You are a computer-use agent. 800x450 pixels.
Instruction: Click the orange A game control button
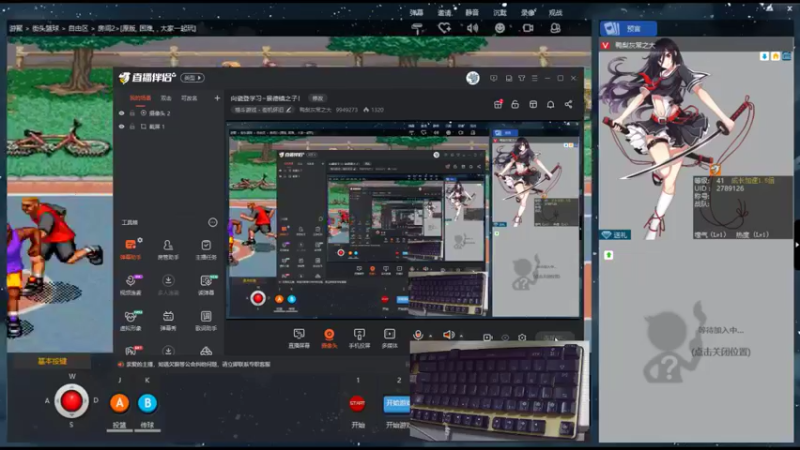[119, 403]
